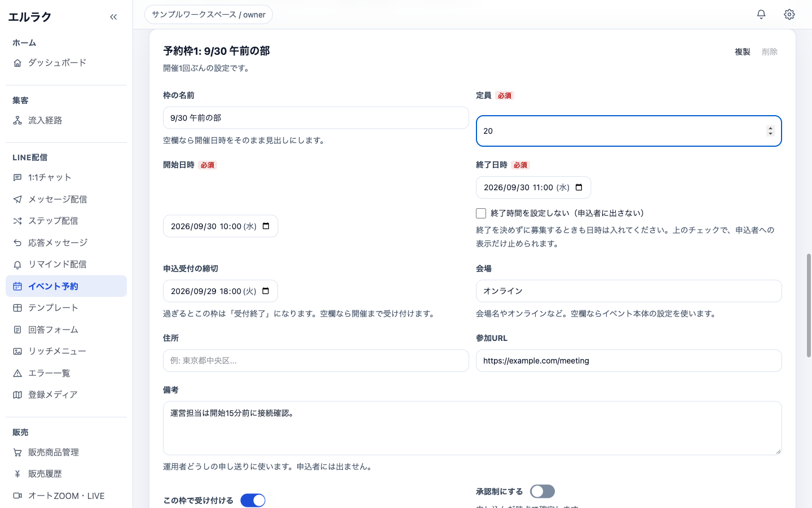Click the 販売履歴 yen icon
The image size is (812, 508).
pos(17,474)
